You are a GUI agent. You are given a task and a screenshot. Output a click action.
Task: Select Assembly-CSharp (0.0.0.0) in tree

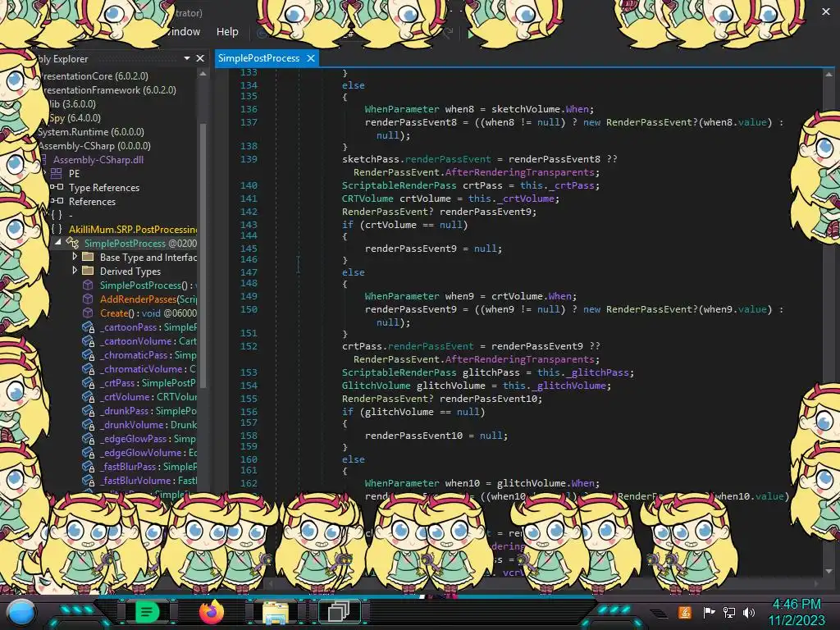94,145
